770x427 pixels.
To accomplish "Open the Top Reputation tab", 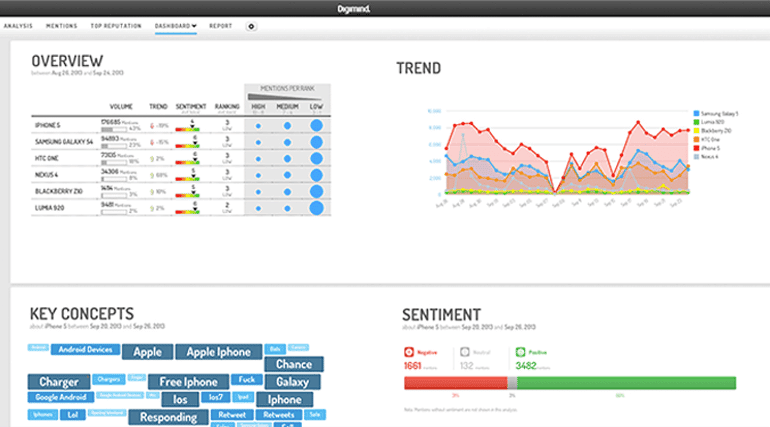I will pyautogui.click(x=116, y=26).
